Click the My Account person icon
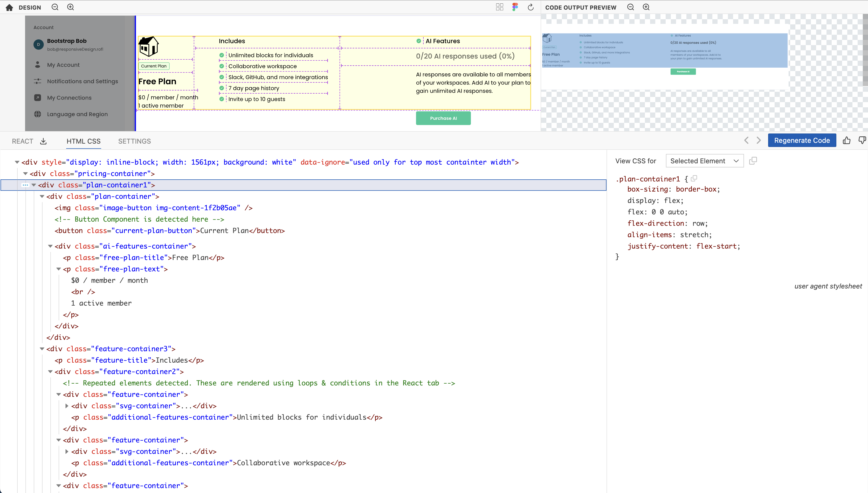 (38, 65)
